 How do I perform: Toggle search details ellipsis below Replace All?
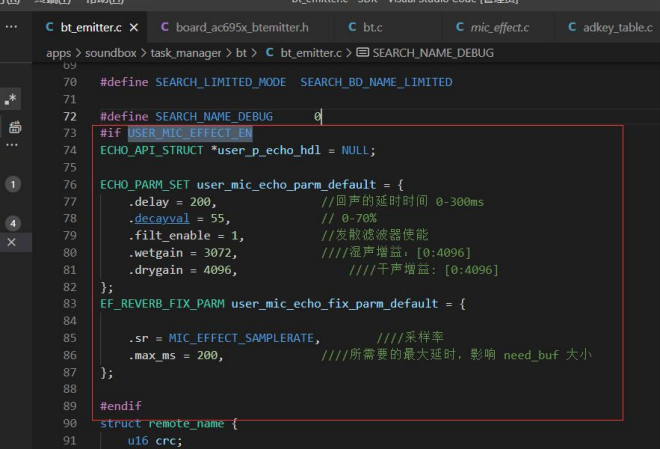[12, 145]
